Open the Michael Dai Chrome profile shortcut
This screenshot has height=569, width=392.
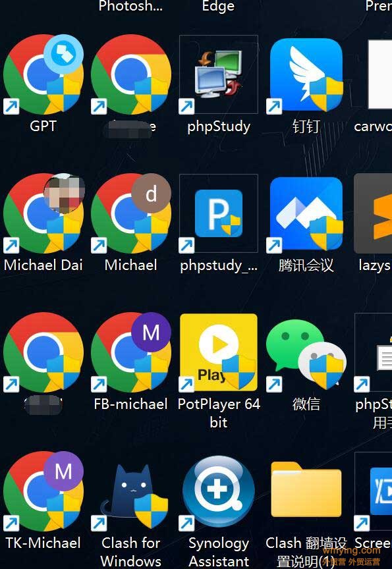(x=43, y=213)
